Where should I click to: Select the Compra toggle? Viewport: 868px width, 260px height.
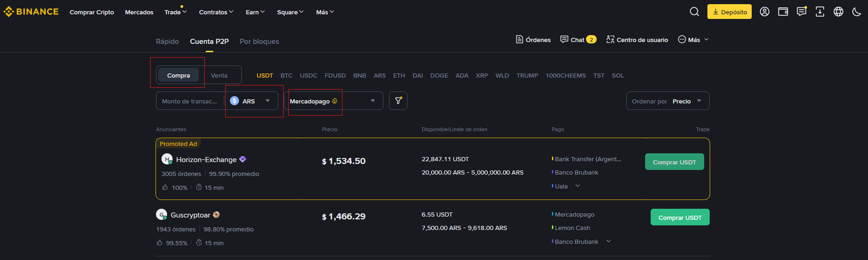coord(179,75)
